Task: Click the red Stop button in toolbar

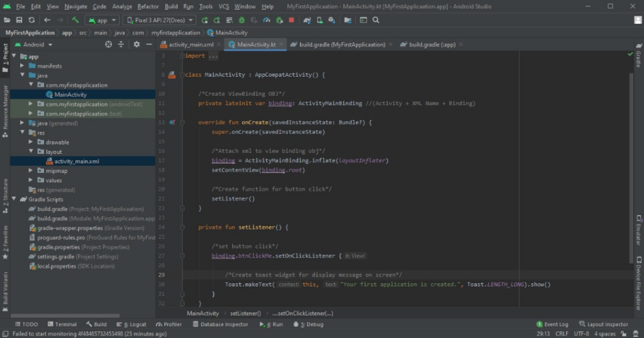Action: pyautogui.click(x=291, y=20)
